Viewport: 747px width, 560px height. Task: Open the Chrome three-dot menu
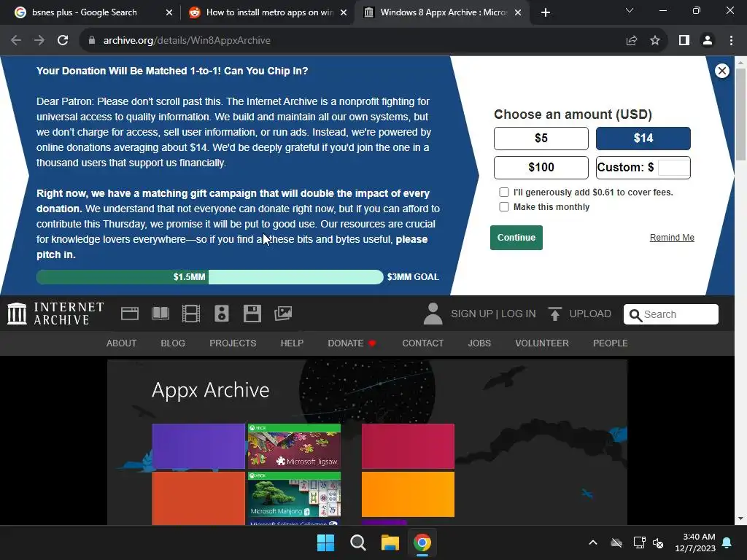point(731,41)
